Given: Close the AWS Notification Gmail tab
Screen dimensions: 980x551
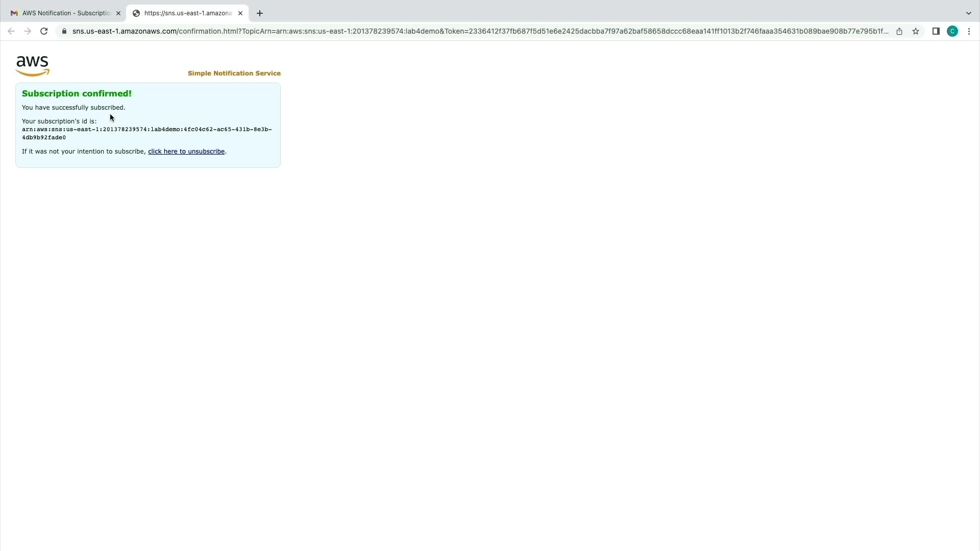Looking at the screenshot, I should [118, 13].
